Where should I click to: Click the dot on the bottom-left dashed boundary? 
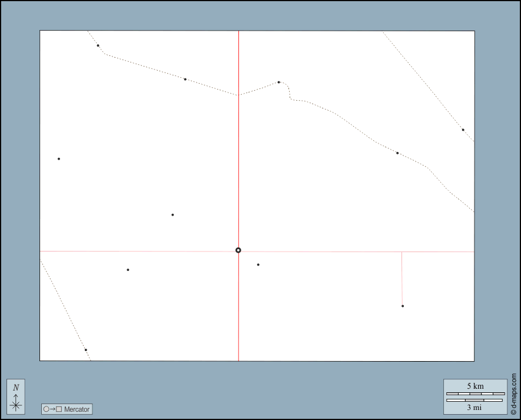pyautogui.click(x=86, y=350)
